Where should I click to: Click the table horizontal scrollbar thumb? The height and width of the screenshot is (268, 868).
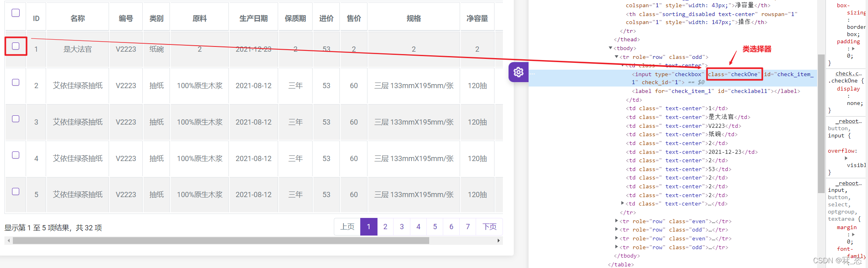[x=221, y=240]
